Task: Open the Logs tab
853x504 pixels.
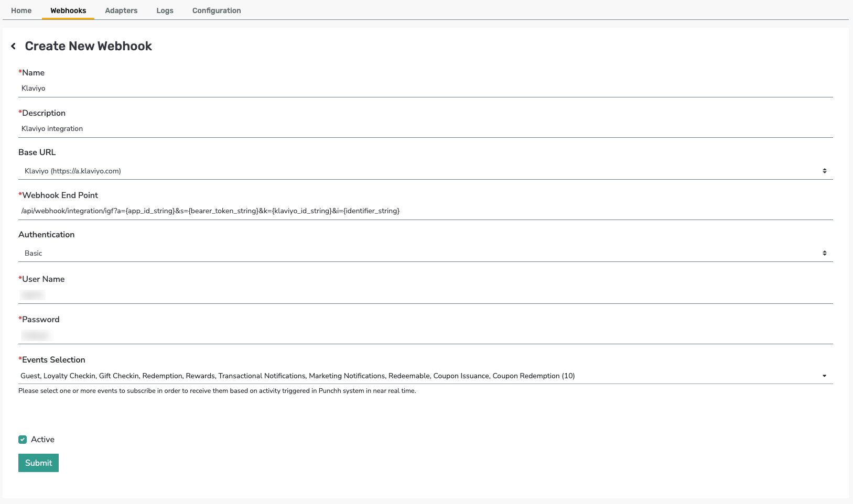Action: click(x=165, y=10)
